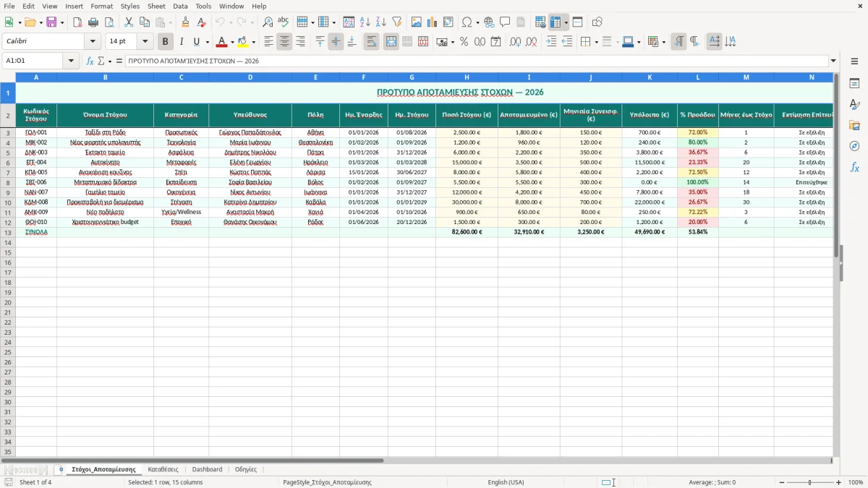
Task: Toggle Wrap Text button
Action: pyautogui.click(x=371, y=42)
